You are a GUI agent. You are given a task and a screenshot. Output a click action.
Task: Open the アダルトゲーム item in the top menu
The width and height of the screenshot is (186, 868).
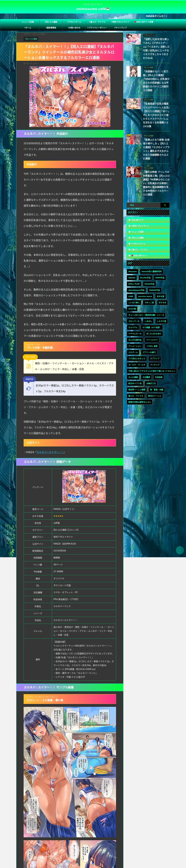pyautogui.click(x=74, y=22)
